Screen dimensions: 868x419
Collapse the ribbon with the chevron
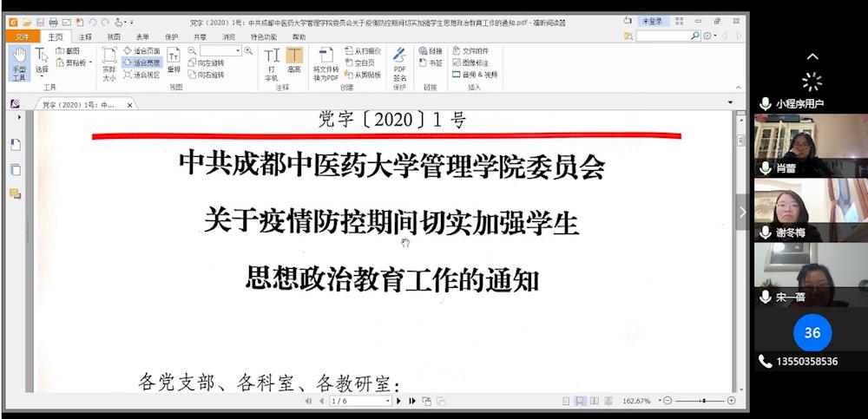point(738,87)
